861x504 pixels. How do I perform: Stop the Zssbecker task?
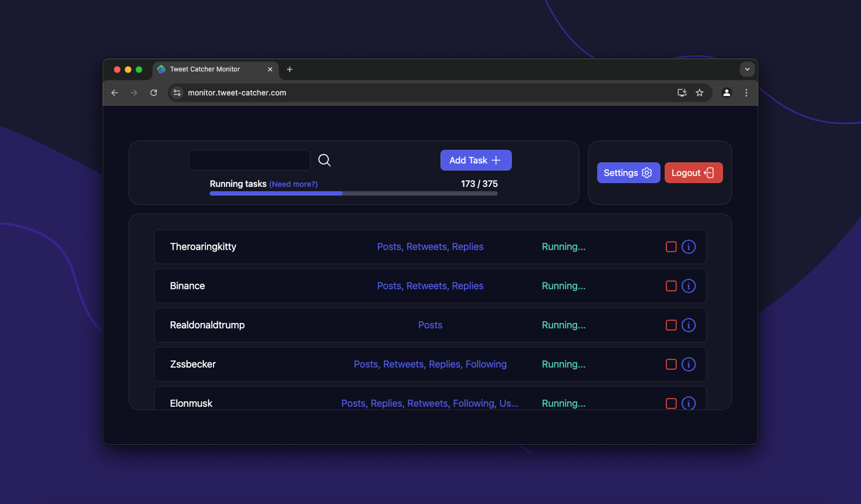click(x=671, y=364)
